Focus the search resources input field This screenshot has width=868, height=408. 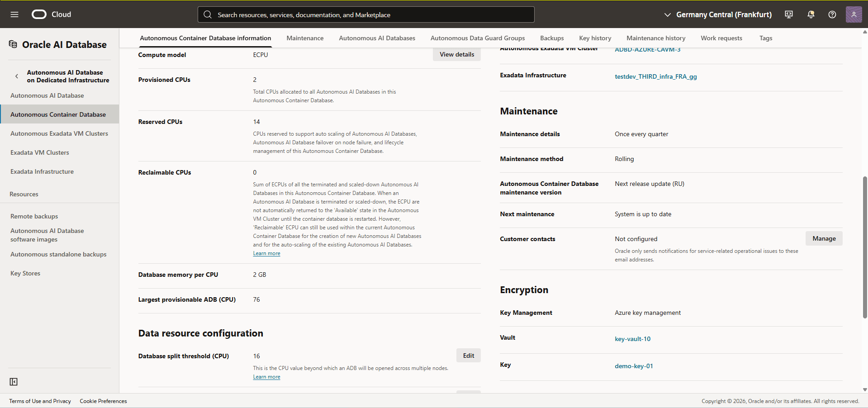coord(366,14)
